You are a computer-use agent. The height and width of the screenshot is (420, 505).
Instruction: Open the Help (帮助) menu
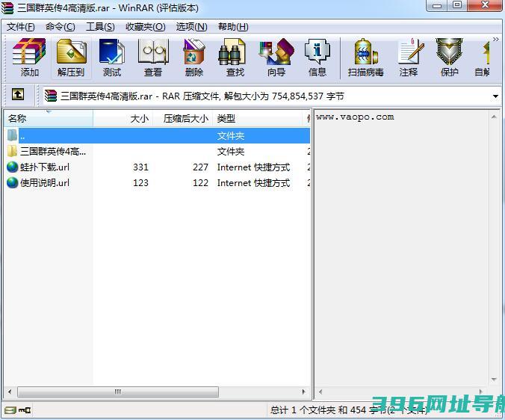coord(233,27)
